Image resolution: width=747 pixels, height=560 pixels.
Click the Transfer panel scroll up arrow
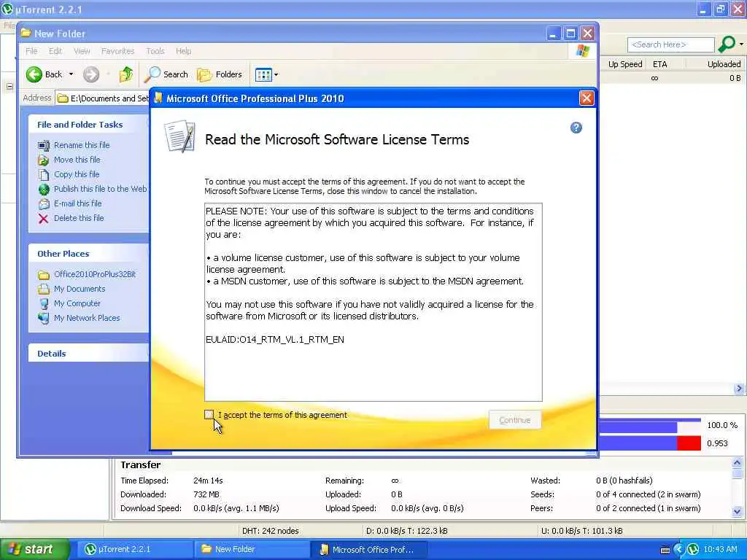pyautogui.click(x=737, y=463)
